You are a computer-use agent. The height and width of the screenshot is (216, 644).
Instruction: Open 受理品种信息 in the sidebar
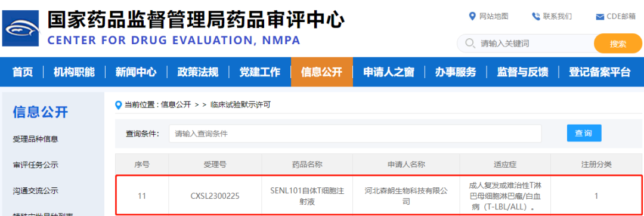pos(35,139)
